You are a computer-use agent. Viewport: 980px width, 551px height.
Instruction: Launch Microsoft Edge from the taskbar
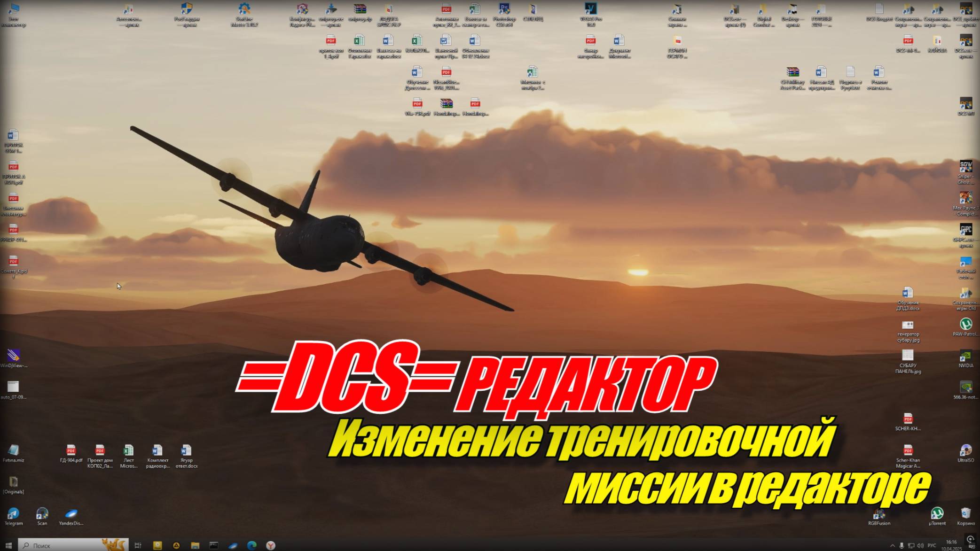(252, 545)
